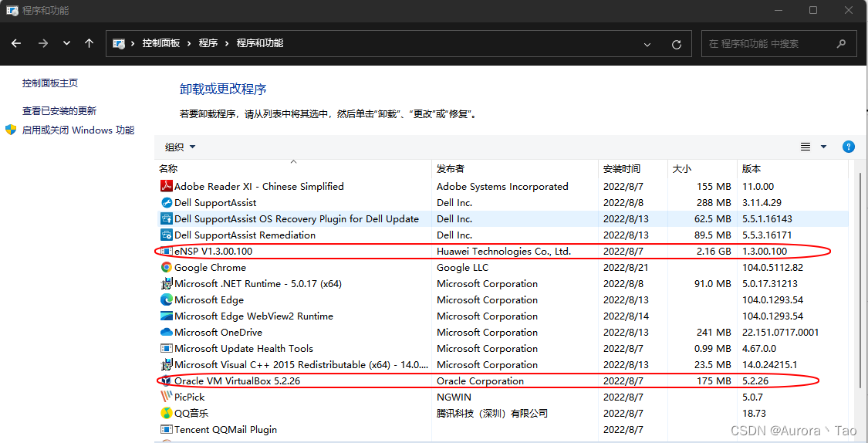Open the 组织 dropdown menu
Image resolution: width=868 pixels, height=443 pixels.
click(181, 147)
